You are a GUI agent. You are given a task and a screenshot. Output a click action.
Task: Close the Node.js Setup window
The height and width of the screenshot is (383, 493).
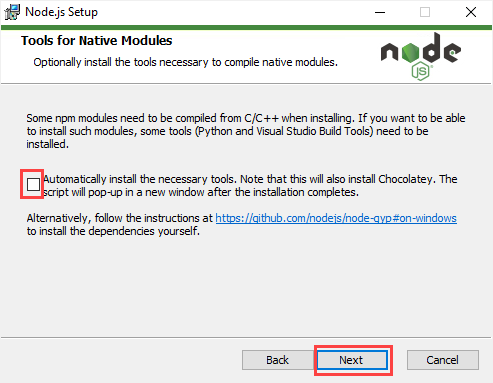point(471,12)
